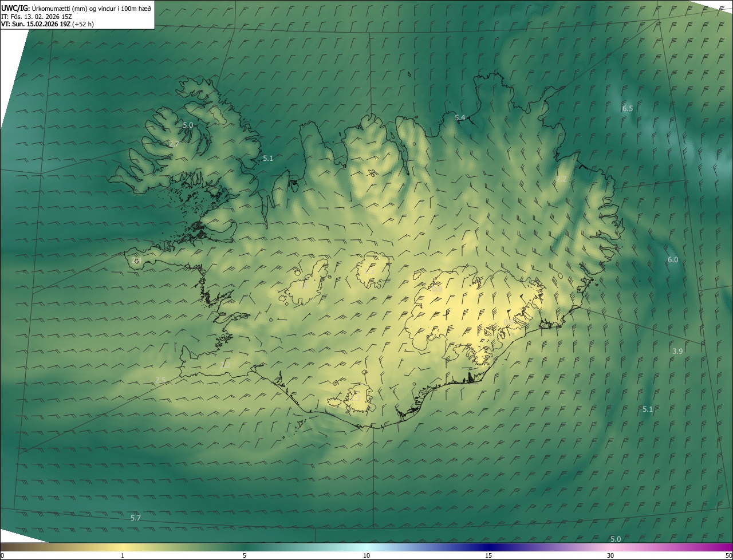Image resolution: width=733 pixels, height=560 pixels.
Task: Click the colour bar tick label 5
Action: coord(245,555)
